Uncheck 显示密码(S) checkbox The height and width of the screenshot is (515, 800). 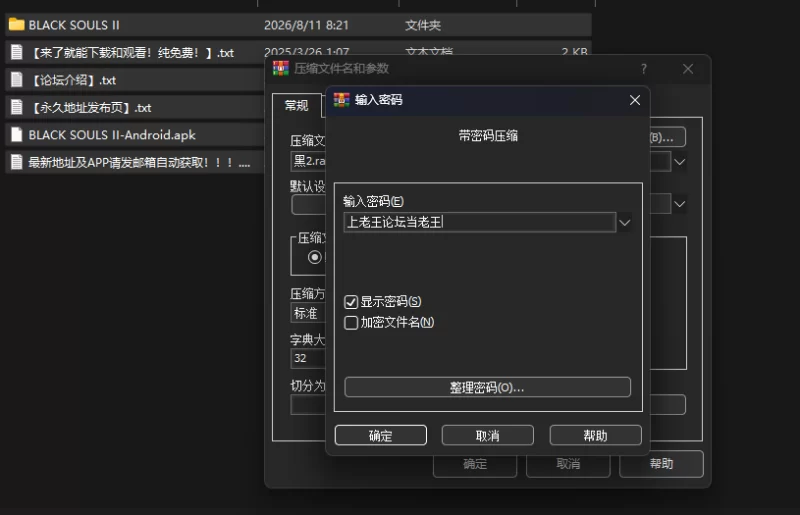[x=351, y=302]
